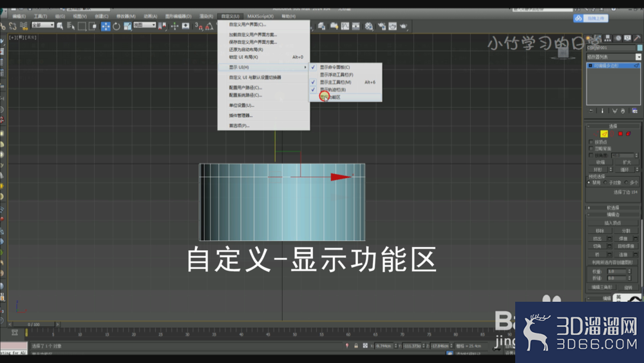This screenshot has width=644, height=363.
Task: Click the select-by-name toolbar icon
Action: click(x=71, y=26)
